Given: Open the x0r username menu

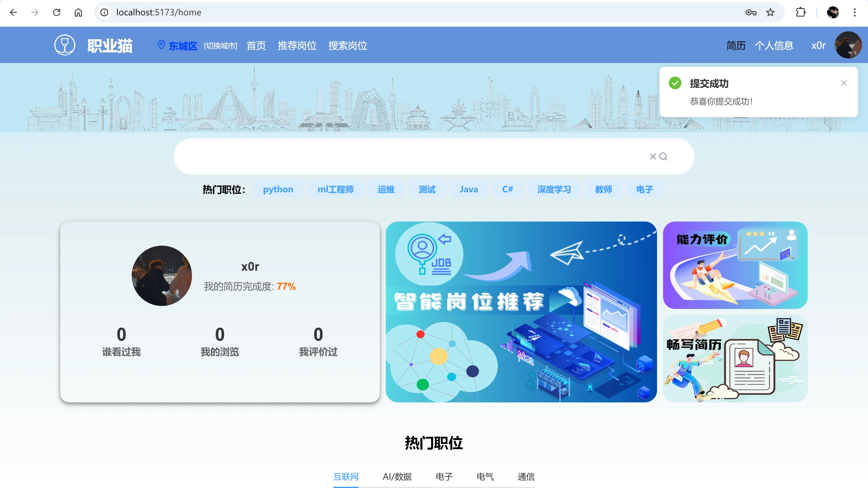Looking at the screenshot, I should point(818,46).
